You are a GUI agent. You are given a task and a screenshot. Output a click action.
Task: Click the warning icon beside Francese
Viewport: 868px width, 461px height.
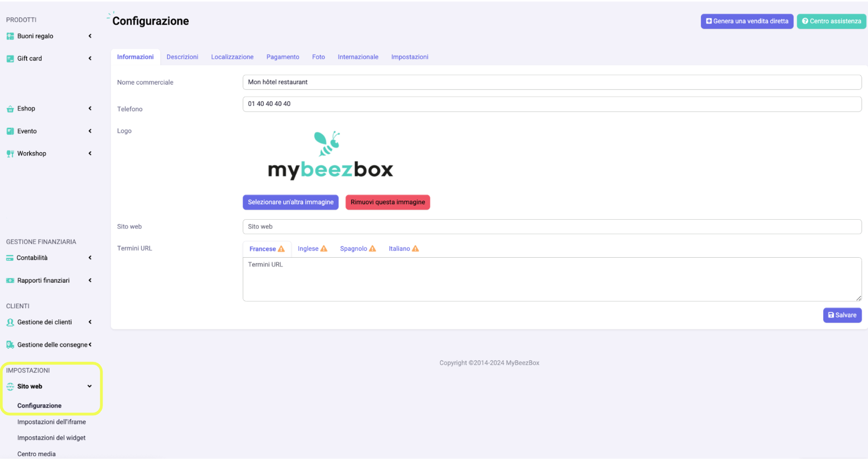[281, 249]
